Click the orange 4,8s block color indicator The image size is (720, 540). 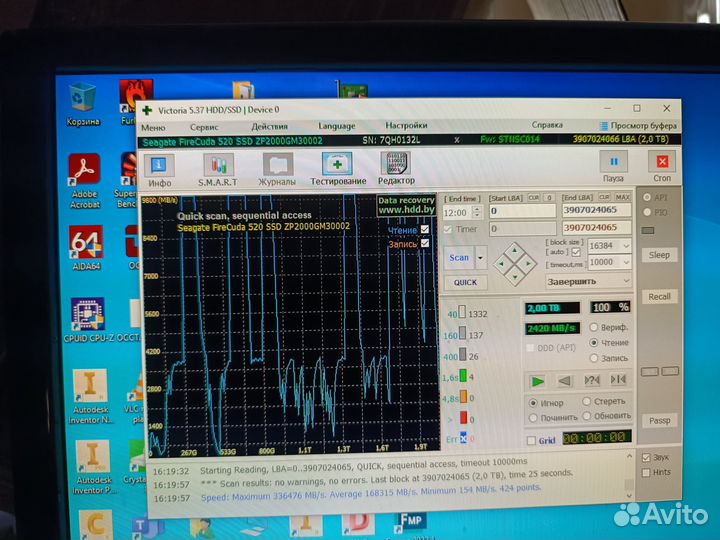tap(463, 397)
